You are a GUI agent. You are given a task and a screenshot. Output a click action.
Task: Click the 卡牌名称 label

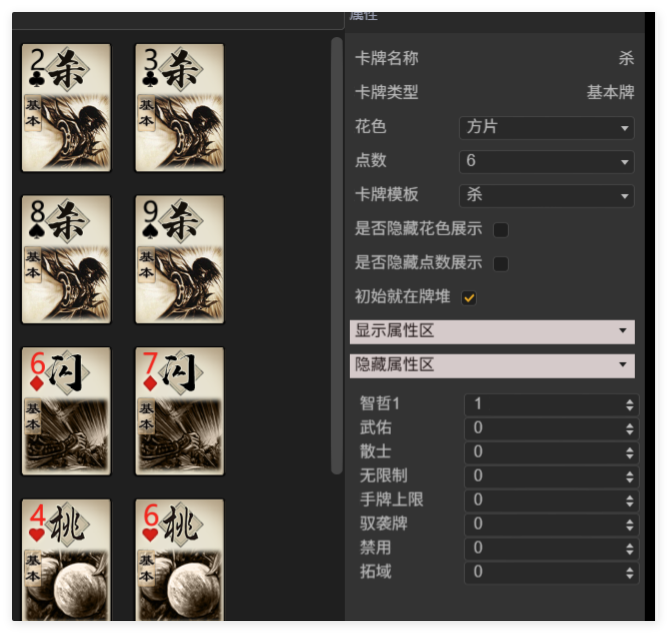pyautogui.click(x=387, y=58)
